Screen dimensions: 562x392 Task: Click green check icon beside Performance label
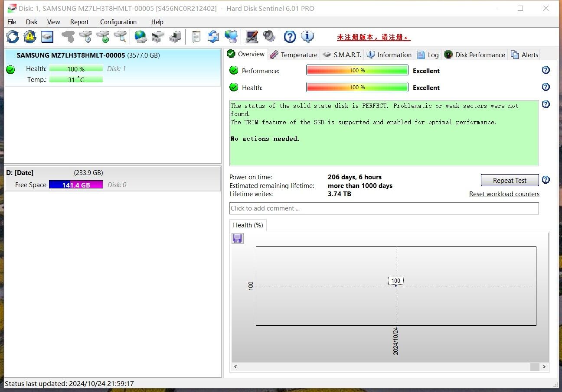tap(234, 70)
